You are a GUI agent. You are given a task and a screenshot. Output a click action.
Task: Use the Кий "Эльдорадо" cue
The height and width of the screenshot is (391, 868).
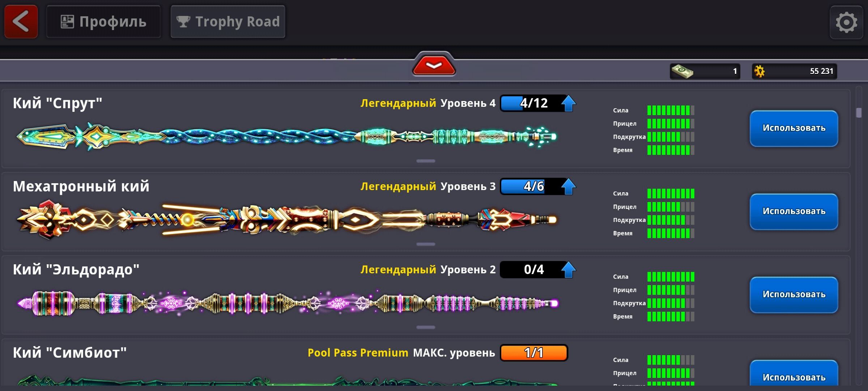point(794,295)
